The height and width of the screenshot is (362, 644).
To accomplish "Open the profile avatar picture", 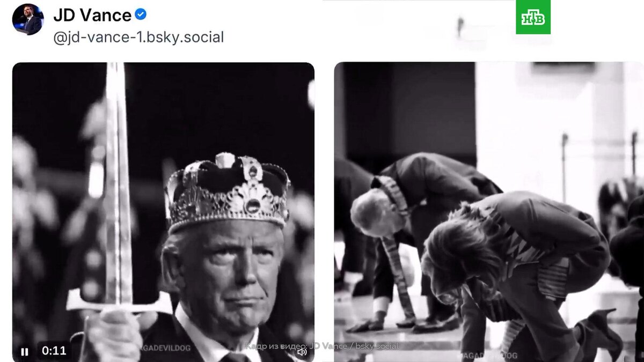I will click(27, 19).
